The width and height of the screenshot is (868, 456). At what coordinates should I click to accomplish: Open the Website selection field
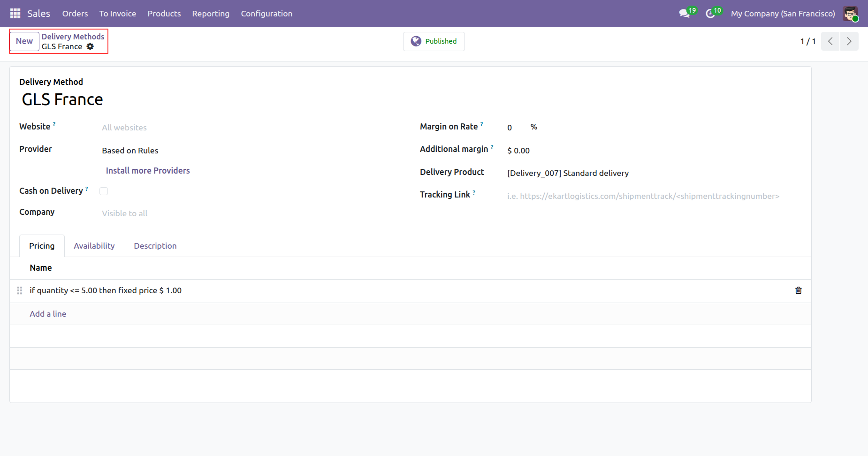(x=188, y=128)
